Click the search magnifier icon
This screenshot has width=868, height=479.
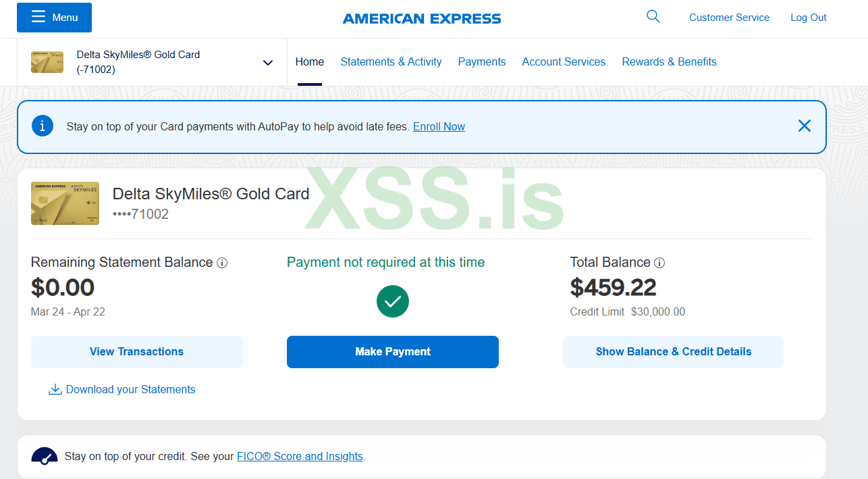pyautogui.click(x=653, y=17)
